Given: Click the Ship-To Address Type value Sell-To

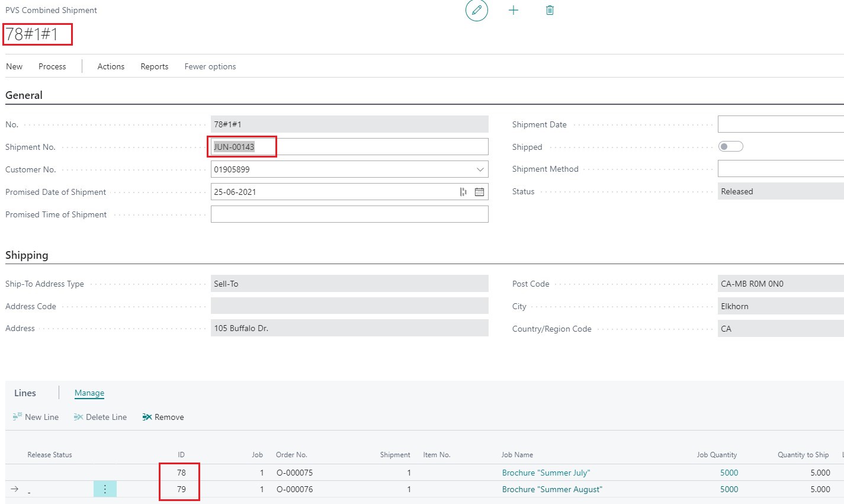Looking at the screenshot, I should (x=349, y=284).
